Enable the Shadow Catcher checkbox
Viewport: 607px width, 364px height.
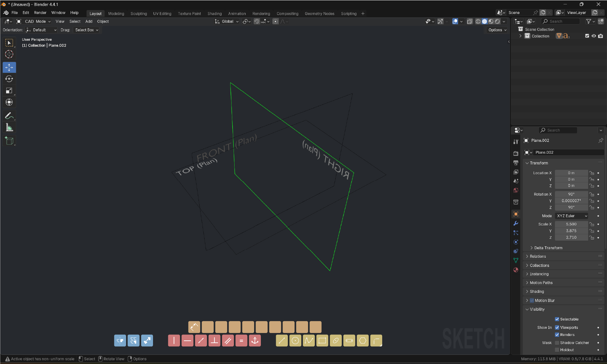pos(557,343)
